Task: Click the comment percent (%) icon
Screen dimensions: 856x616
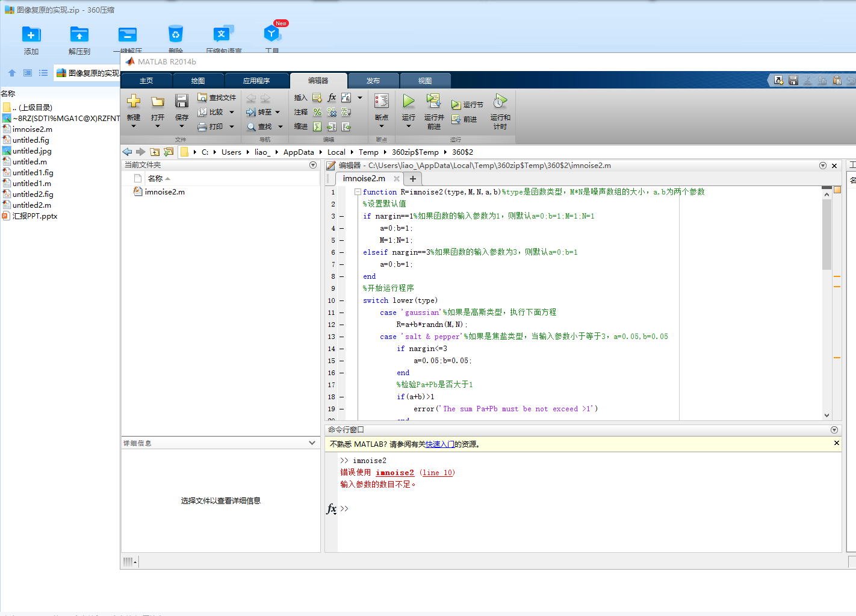Action: pyautogui.click(x=317, y=112)
